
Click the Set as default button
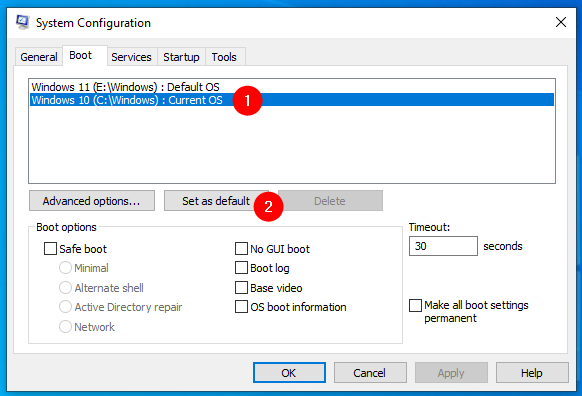coord(216,201)
